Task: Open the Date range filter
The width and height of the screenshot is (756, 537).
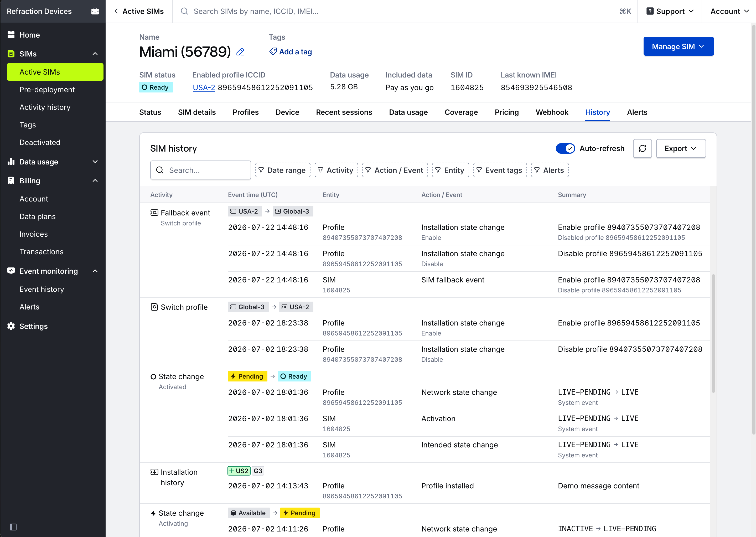Action: (x=283, y=170)
